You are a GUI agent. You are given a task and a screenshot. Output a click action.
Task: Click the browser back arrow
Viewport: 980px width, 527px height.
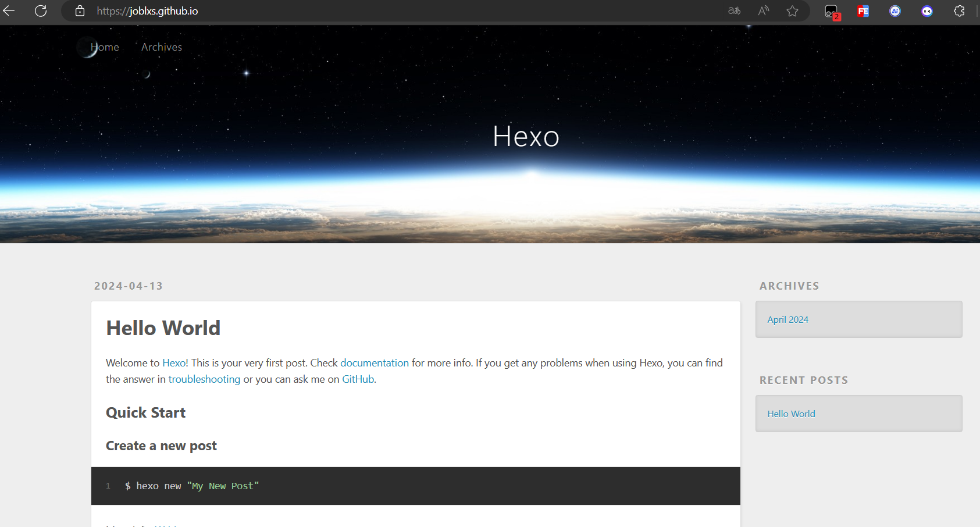[x=9, y=11]
